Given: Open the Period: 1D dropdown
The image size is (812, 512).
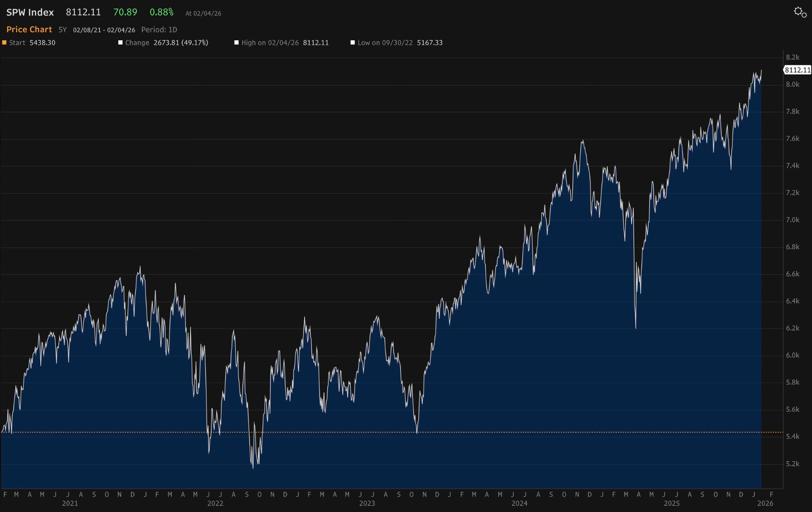Looking at the screenshot, I should coord(159,30).
